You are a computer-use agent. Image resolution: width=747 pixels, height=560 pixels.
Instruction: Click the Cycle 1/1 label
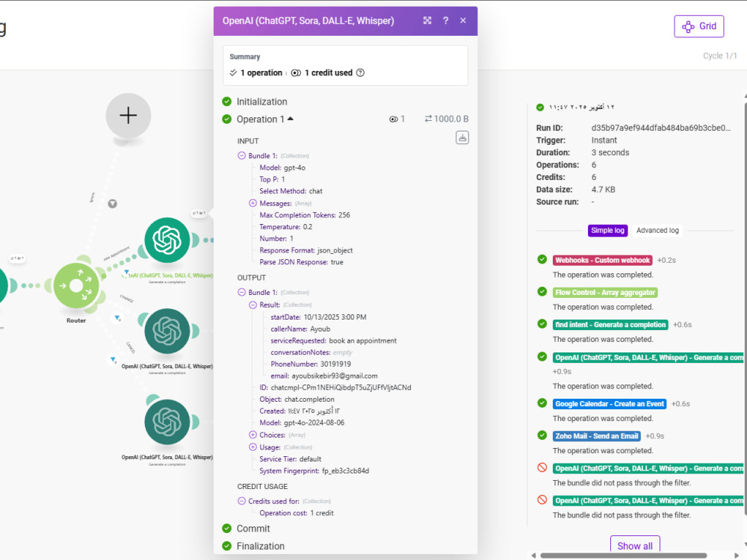720,56
